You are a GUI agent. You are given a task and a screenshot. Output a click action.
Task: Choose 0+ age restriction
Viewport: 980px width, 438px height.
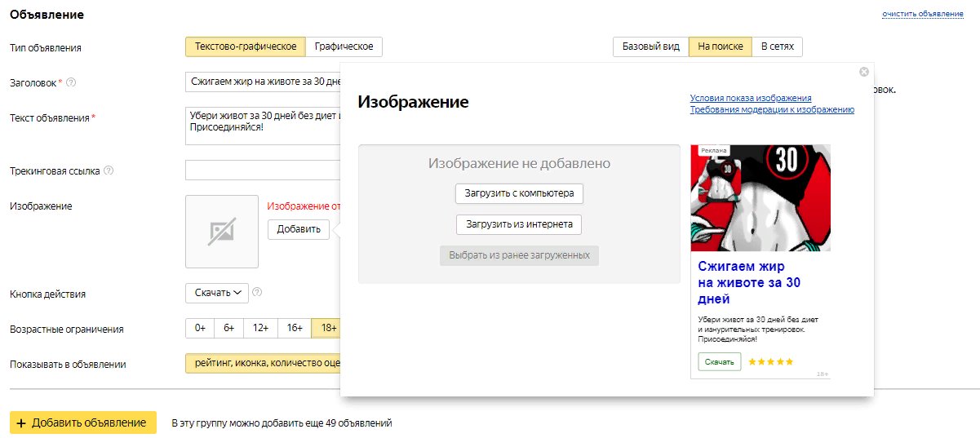pos(200,328)
